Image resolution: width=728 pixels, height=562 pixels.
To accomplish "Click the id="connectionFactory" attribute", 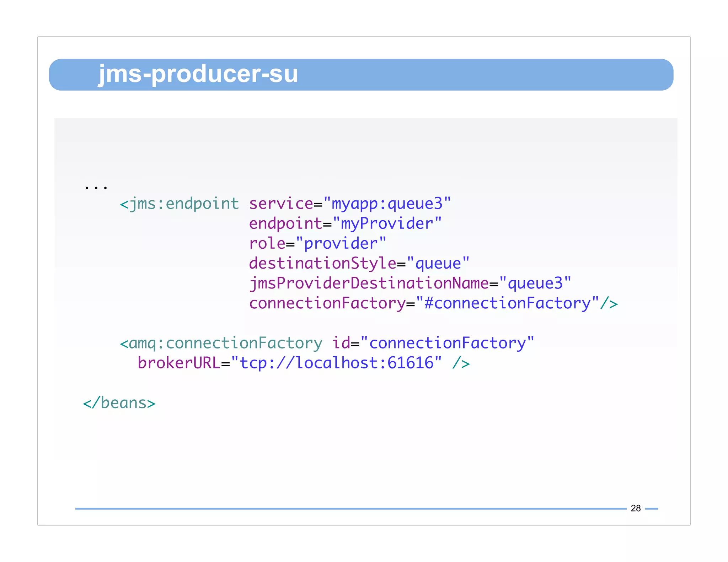I will click(433, 343).
